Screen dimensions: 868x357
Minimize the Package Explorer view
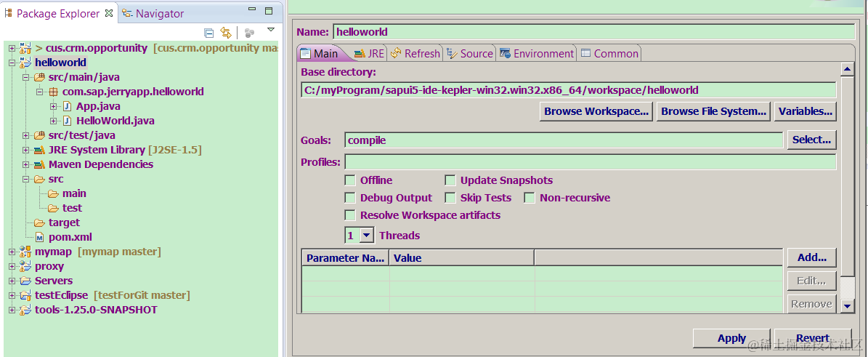(253, 10)
